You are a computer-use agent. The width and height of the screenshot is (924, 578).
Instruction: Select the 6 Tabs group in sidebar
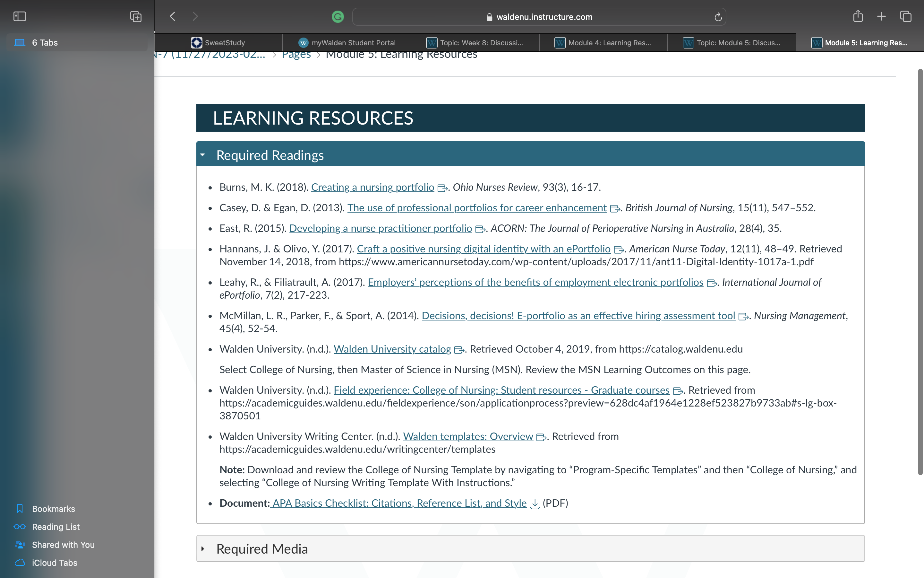(77, 42)
